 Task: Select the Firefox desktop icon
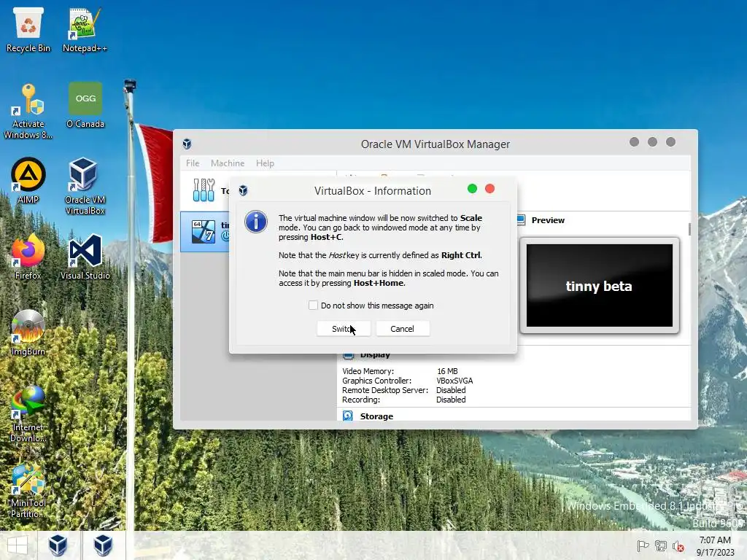pyautogui.click(x=28, y=257)
